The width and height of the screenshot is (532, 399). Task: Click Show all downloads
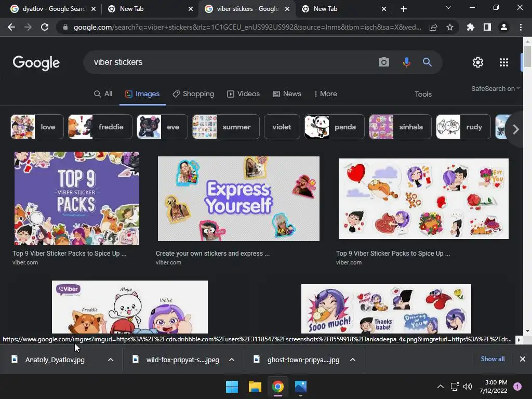[493, 359]
